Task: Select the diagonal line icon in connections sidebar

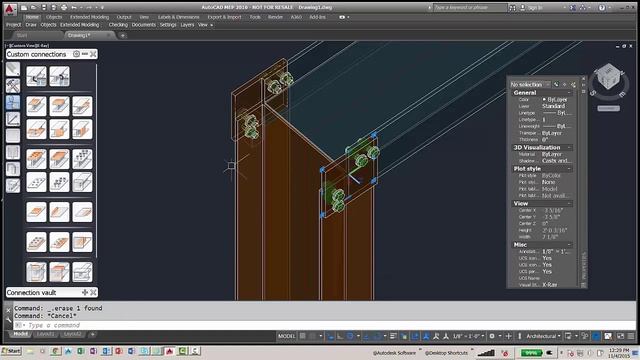Action: click(x=13, y=119)
